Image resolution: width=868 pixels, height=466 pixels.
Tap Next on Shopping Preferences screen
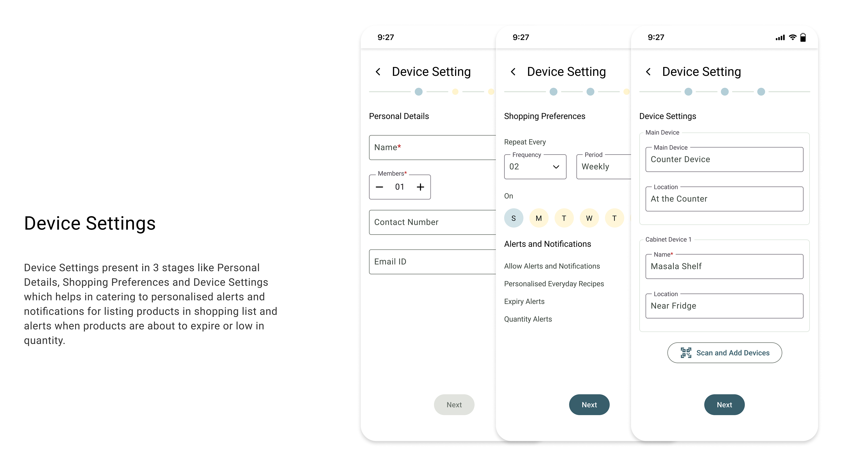point(589,405)
